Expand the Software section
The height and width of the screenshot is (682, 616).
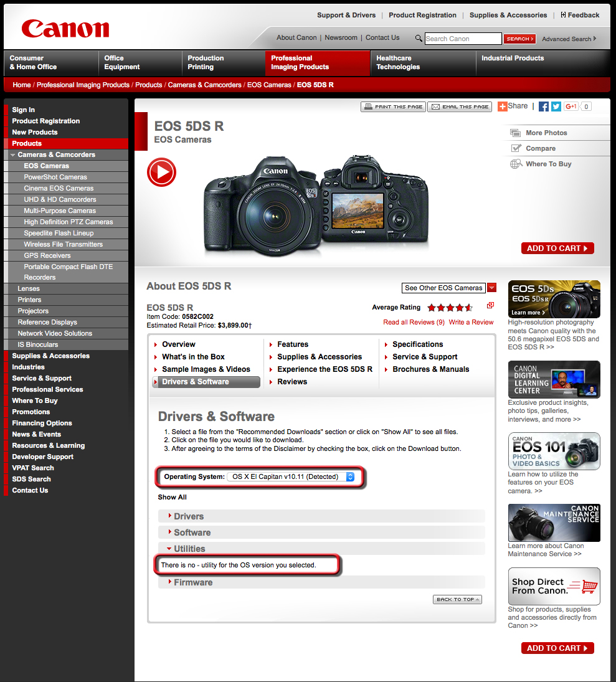click(x=321, y=533)
